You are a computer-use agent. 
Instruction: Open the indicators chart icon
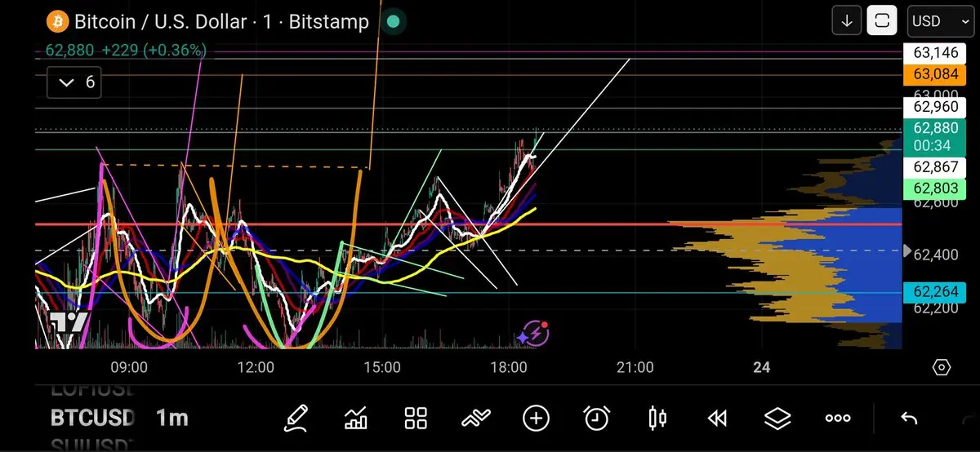[x=356, y=419]
